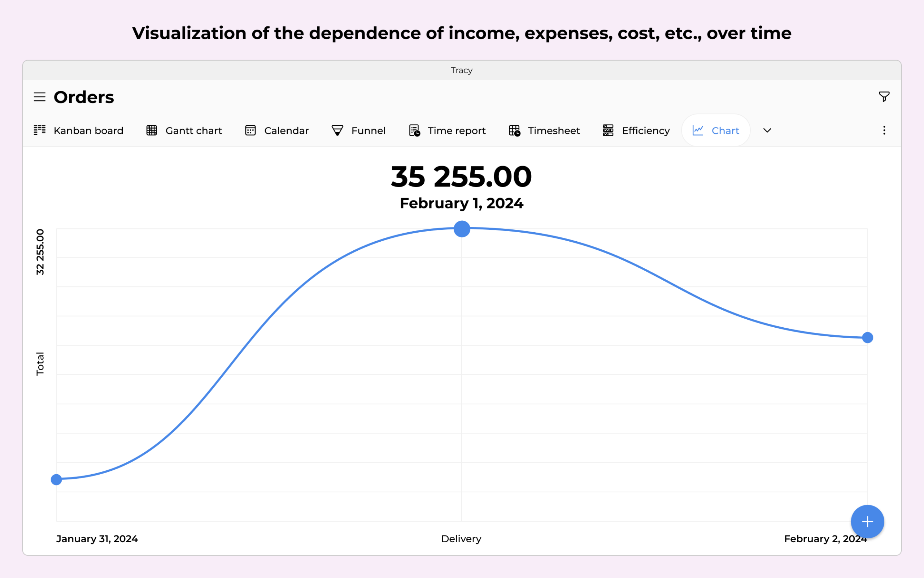Switch to the Kanban board view

79,131
